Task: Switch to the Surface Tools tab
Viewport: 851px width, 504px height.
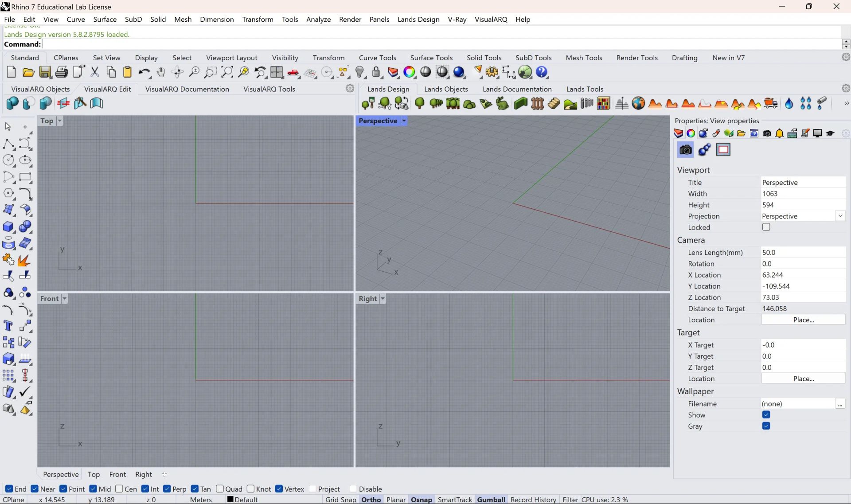Action: click(431, 58)
